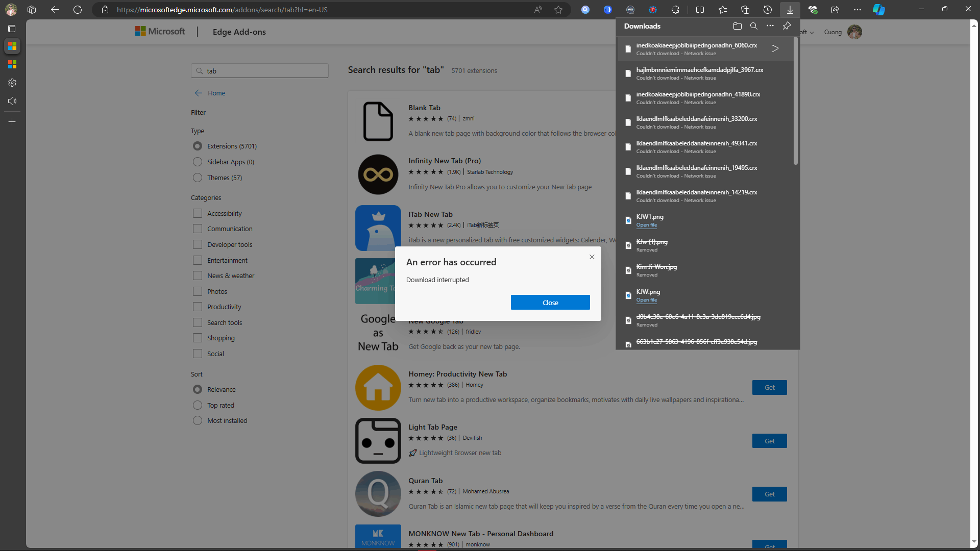Select Themes (57) type radio button

(198, 178)
